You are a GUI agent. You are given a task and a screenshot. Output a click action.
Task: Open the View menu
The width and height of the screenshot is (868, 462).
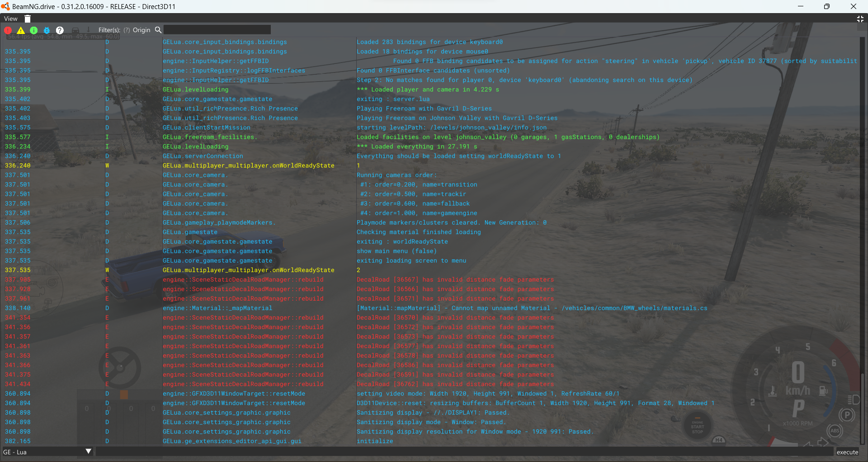(x=11, y=19)
